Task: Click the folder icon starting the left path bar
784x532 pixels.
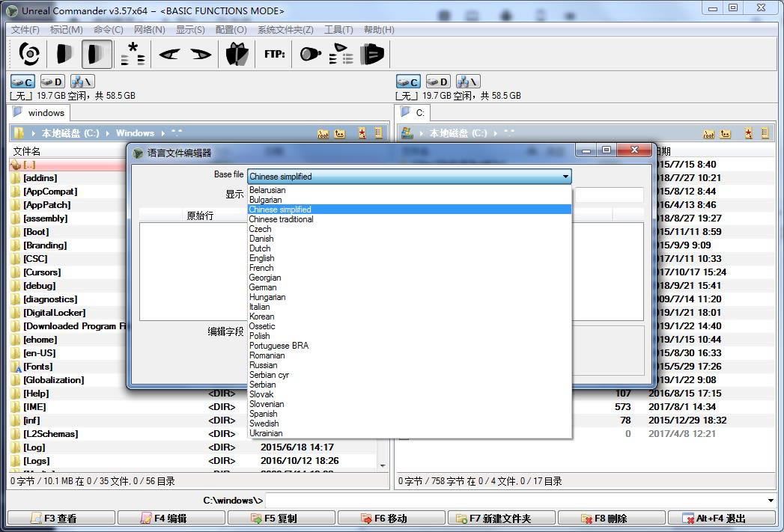Action: pos(19,133)
